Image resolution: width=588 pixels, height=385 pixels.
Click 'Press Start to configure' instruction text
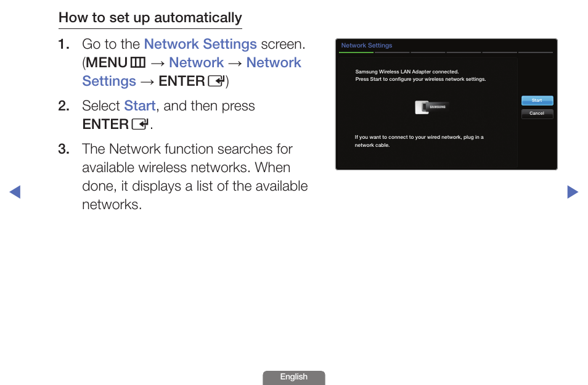pyautogui.click(x=420, y=79)
